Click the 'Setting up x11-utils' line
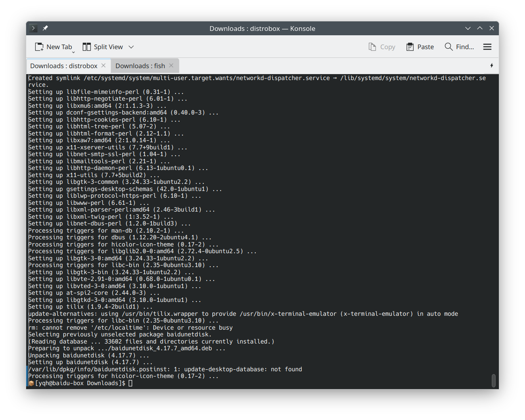This screenshot has height=420, width=525. [x=94, y=175]
